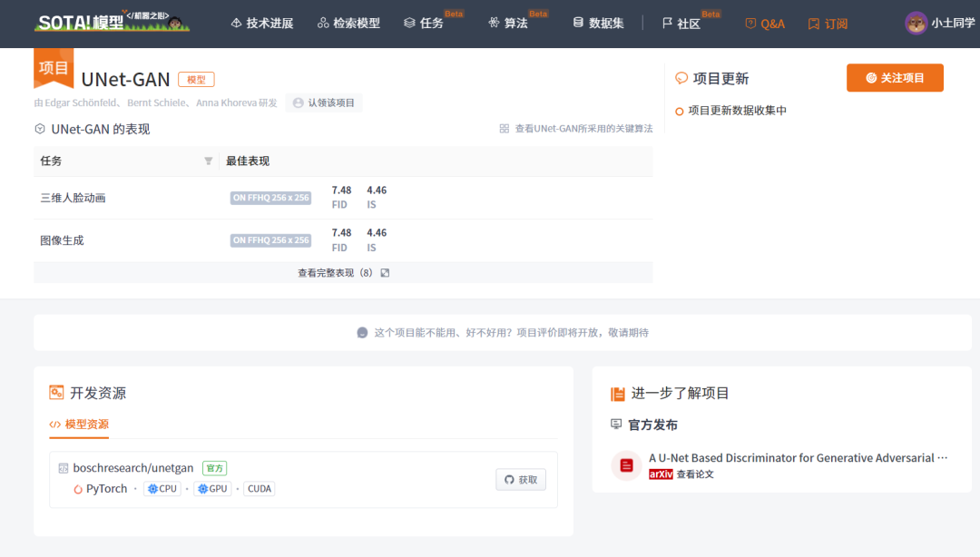Open A U-Net Based Discriminator paper title

[799, 457]
